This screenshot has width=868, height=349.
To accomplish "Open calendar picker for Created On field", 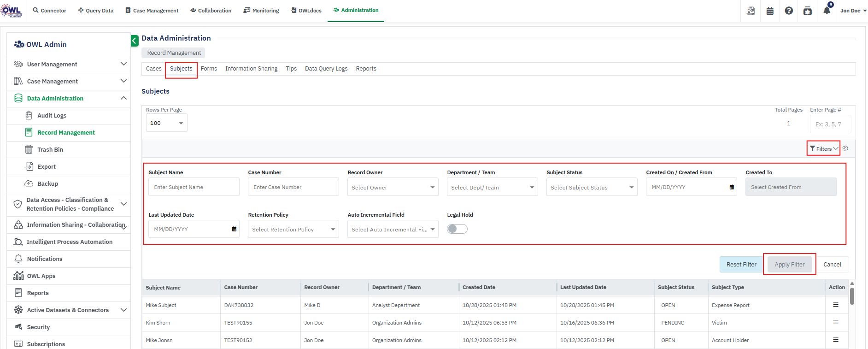I will coord(732,187).
